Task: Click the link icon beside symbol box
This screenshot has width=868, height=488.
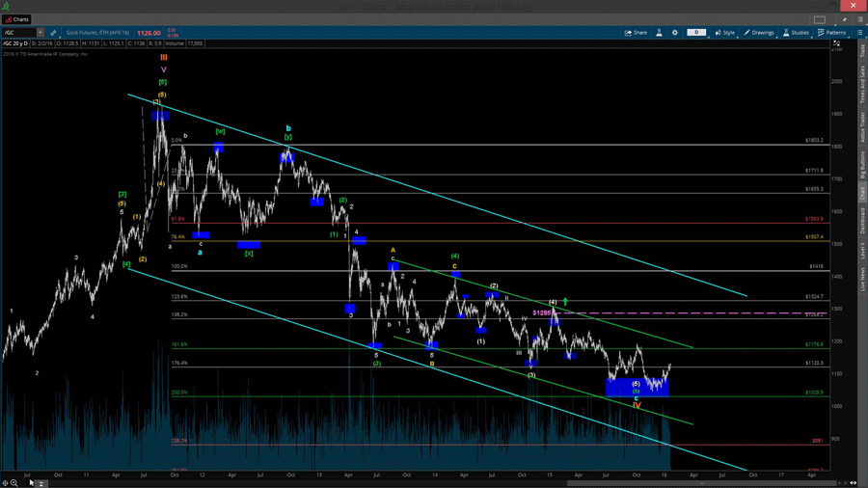Action: (53, 33)
